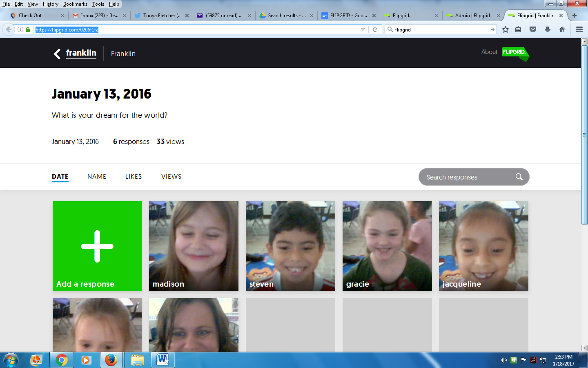This screenshot has height=368, width=588.
Task: Close the Flipgrid | Franklin tab
Action: pos(561,16)
